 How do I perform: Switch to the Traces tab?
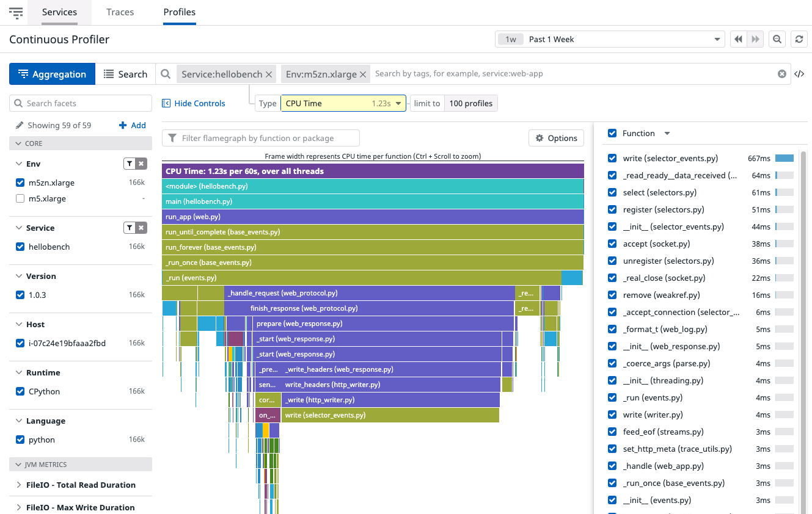point(120,12)
